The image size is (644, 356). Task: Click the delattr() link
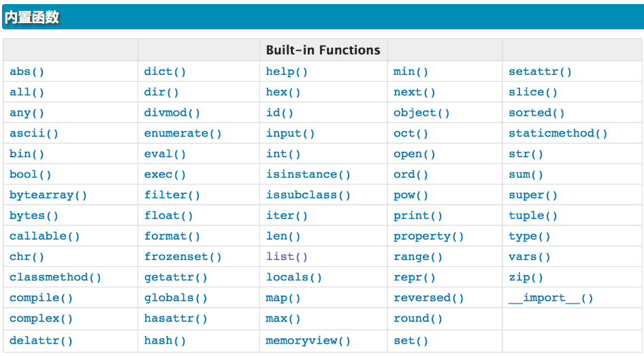coord(41,340)
